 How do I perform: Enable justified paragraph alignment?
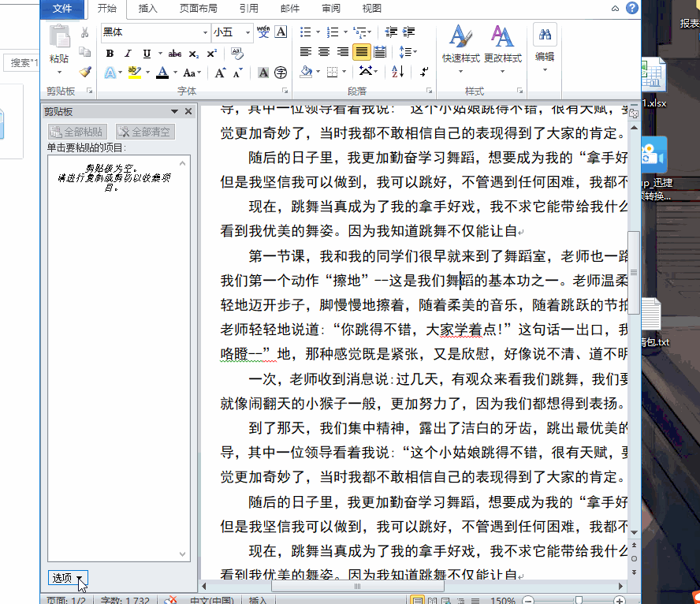[x=361, y=51]
